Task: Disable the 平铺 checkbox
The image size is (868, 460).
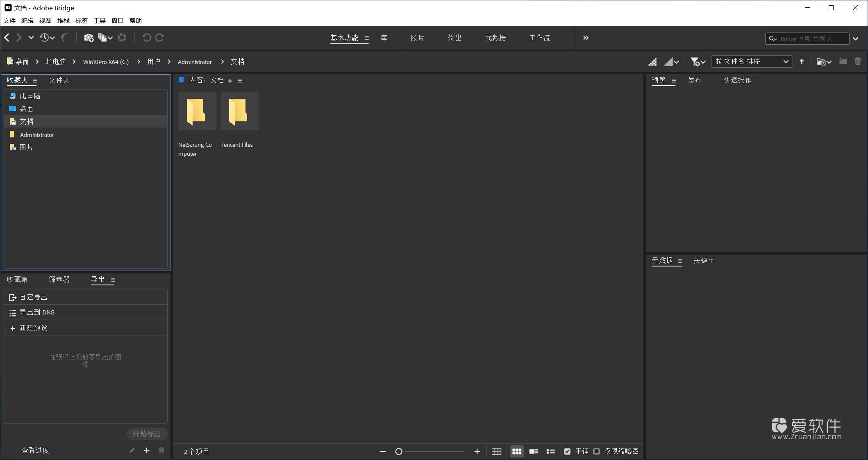Action: [x=568, y=451]
